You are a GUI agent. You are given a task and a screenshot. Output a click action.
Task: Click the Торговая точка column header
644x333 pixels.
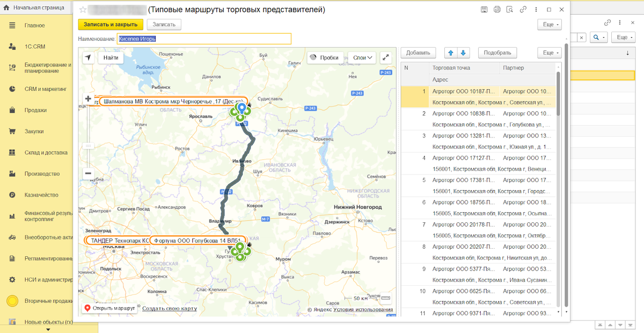464,68
